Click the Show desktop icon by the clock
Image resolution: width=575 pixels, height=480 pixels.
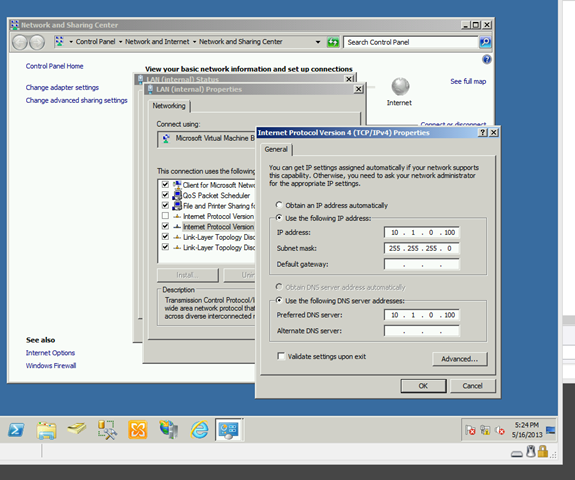click(550, 430)
